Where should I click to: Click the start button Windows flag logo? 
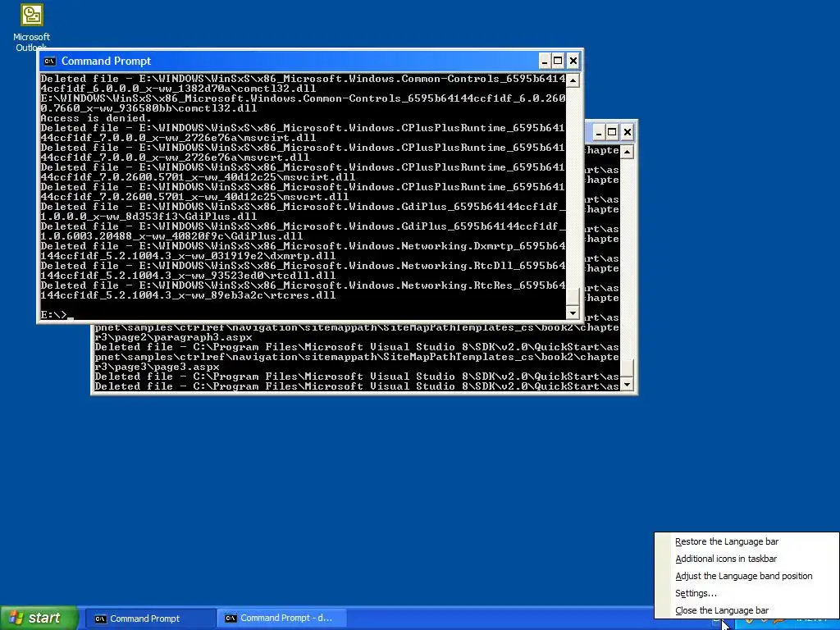point(16,619)
